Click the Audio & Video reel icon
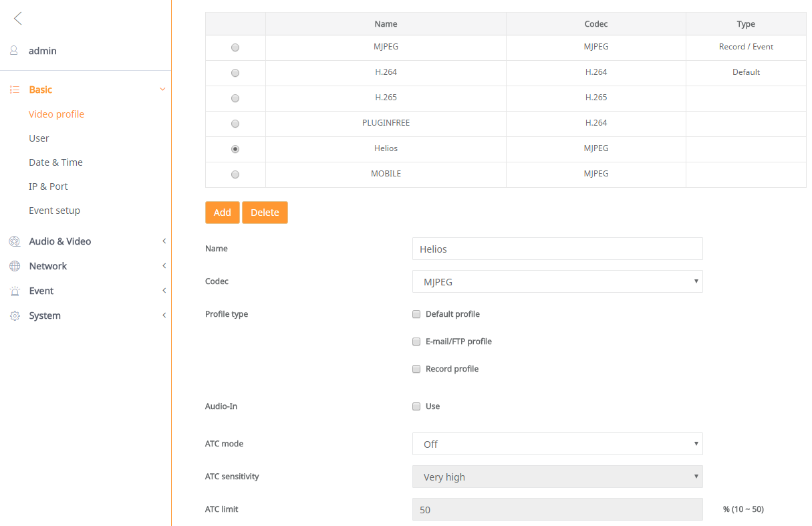This screenshot has width=812, height=526. click(x=15, y=241)
